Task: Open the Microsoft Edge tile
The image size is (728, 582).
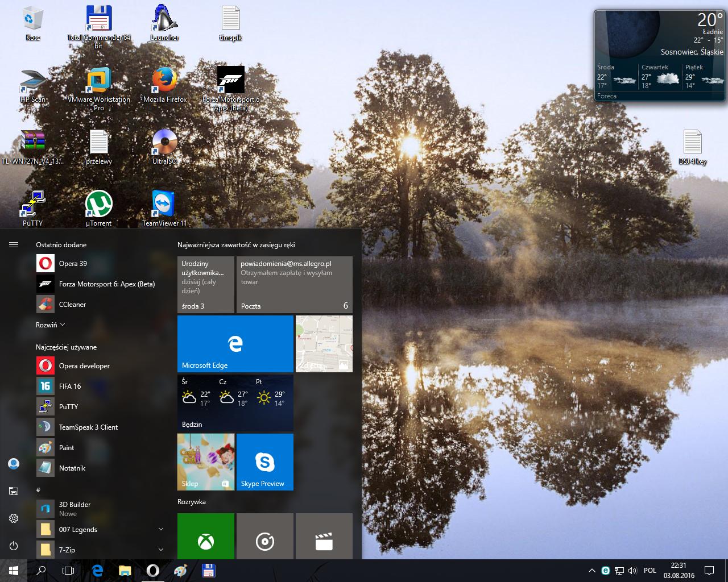Action: [x=235, y=344]
